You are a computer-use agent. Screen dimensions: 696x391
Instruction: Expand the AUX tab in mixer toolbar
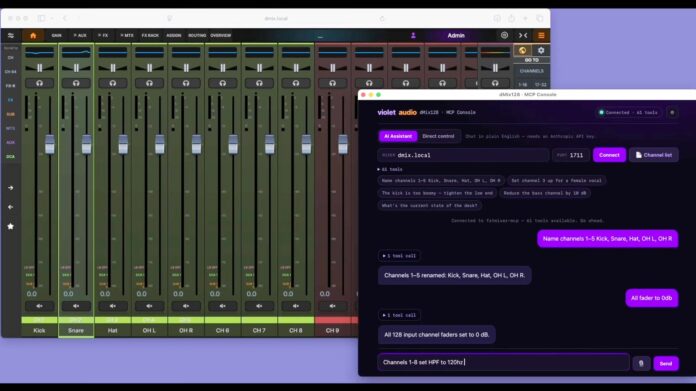click(80, 36)
